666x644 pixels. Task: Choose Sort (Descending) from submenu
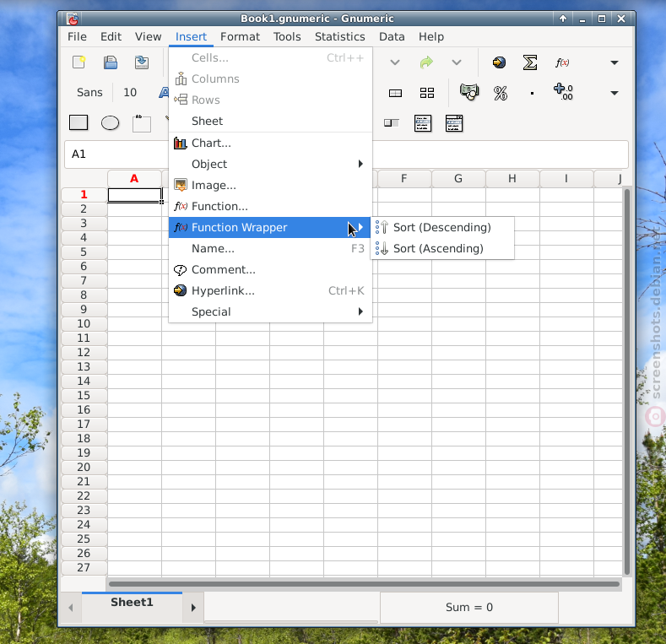tap(442, 227)
